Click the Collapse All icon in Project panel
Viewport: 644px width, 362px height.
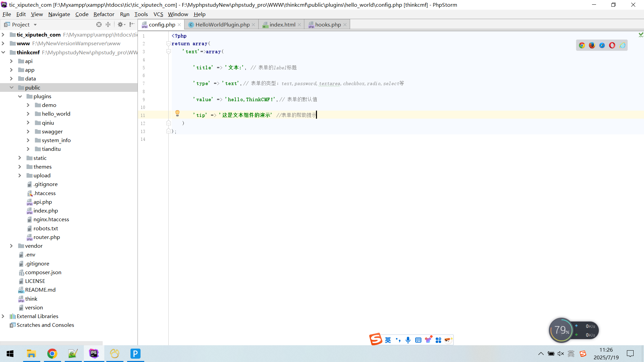coord(108,24)
